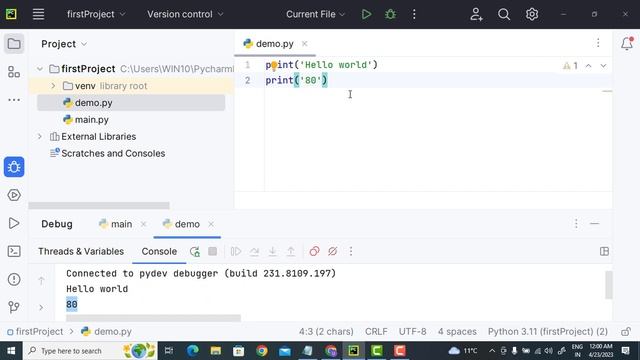The width and height of the screenshot is (640, 360).
Task: Run the current file with green play button
Action: [x=366, y=14]
